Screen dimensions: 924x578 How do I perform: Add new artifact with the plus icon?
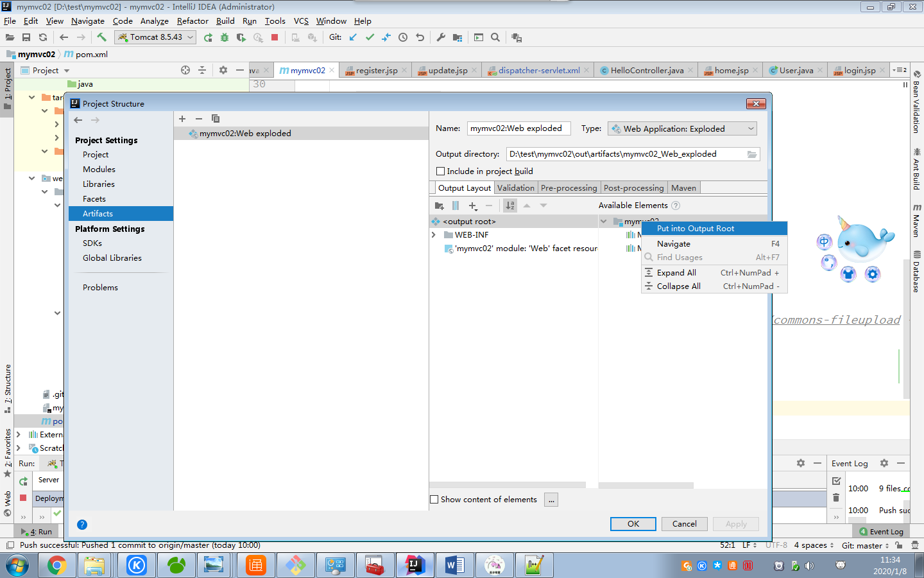[182, 119]
